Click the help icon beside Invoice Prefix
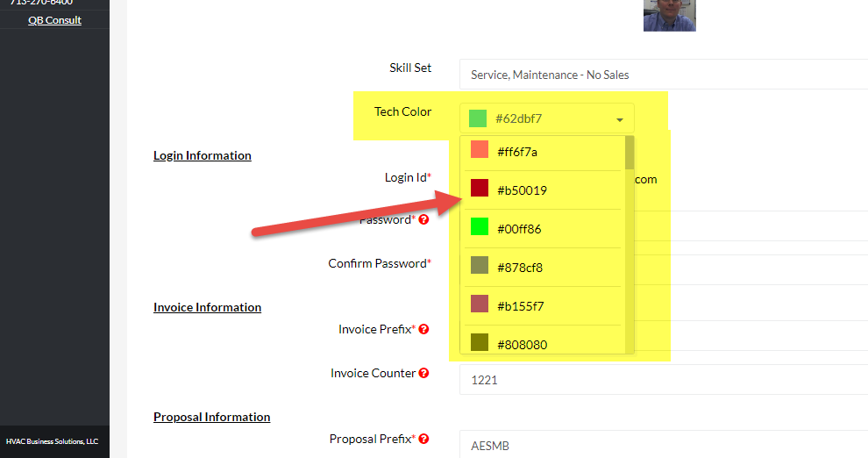Image resolution: width=868 pixels, height=458 pixels. 423,329
